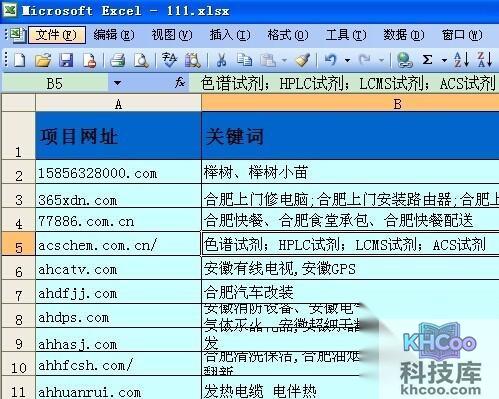Open the 工具(T) menu
The height and width of the screenshot is (399, 499).
(x=346, y=35)
